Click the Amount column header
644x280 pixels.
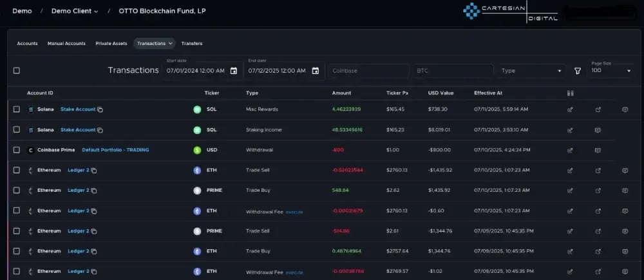pyautogui.click(x=341, y=93)
